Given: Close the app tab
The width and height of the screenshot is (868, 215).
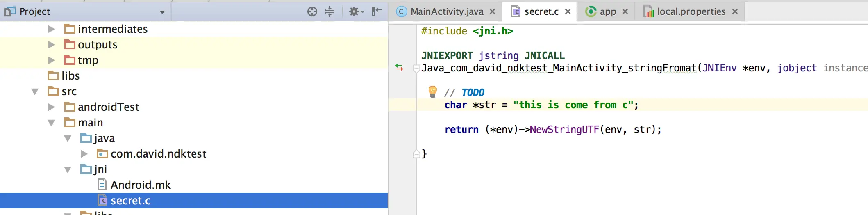Looking at the screenshot, I should [x=625, y=11].
